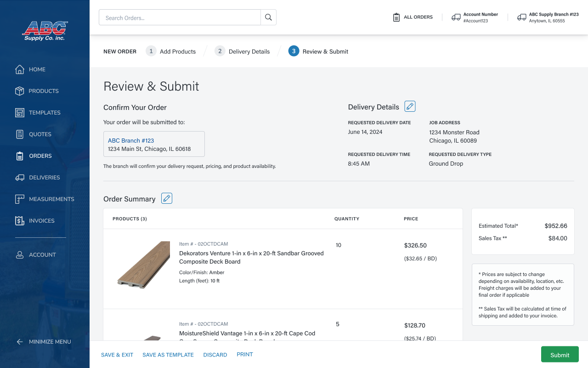The height and width of the screenshot is (368, 588).
Task: Click the Sales Tax $84.00 value
Action: coord(558,238)
